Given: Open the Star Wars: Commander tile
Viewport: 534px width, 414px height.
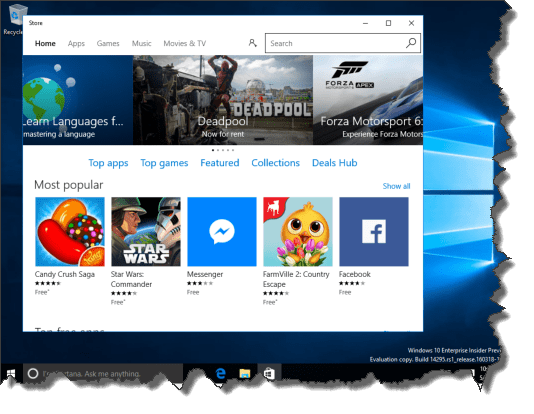Looking at the screenshot, I should [x=146, y=232].
